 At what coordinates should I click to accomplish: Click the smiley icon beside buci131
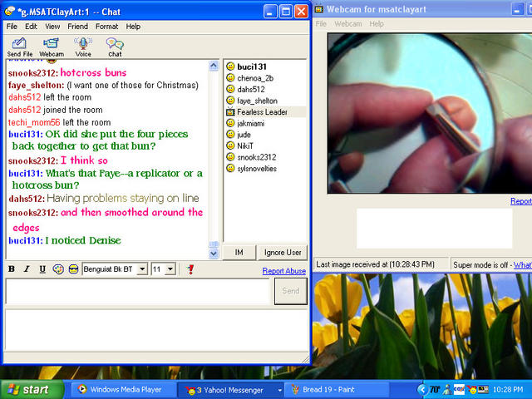[x=230, y=66]
